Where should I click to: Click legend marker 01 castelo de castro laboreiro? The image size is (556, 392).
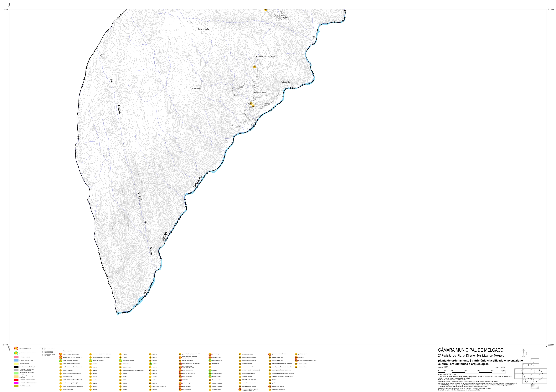pyautogui.click(x=61, y=354)
